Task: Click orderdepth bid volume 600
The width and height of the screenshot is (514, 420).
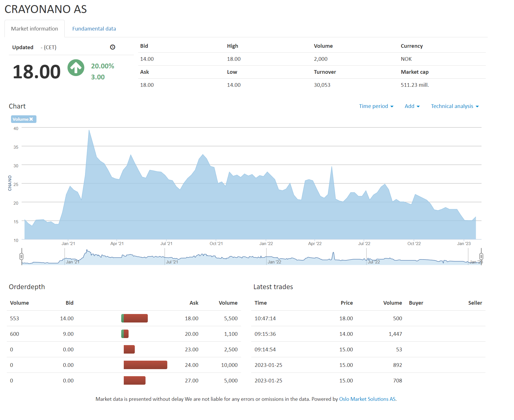Action: tap(14, 334)
